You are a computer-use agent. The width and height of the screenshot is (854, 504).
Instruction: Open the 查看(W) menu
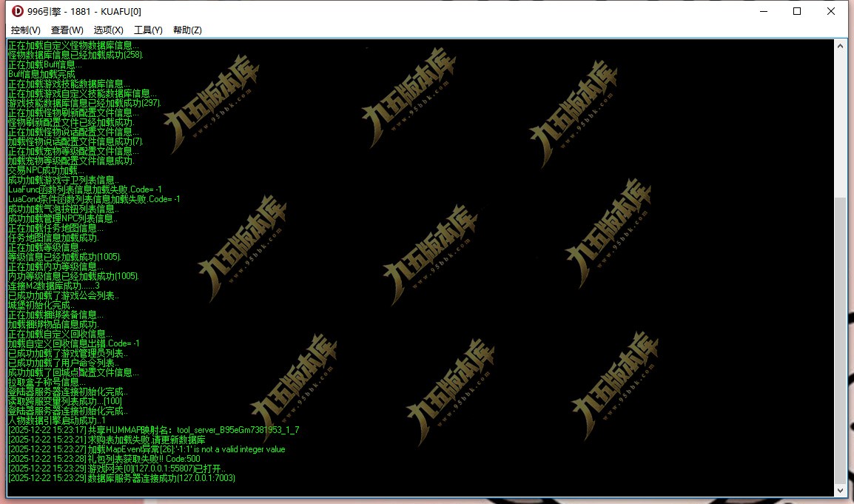pos(67,30)
